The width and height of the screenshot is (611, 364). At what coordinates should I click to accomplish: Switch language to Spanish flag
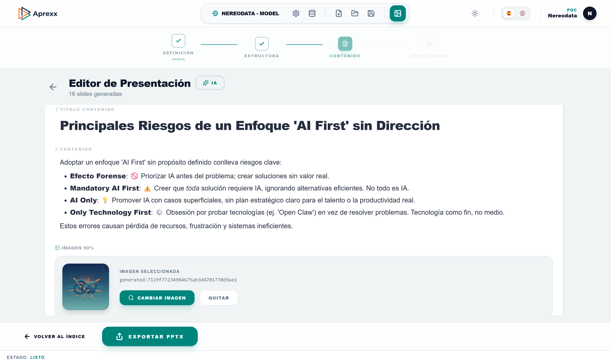[x=509, y=13]
